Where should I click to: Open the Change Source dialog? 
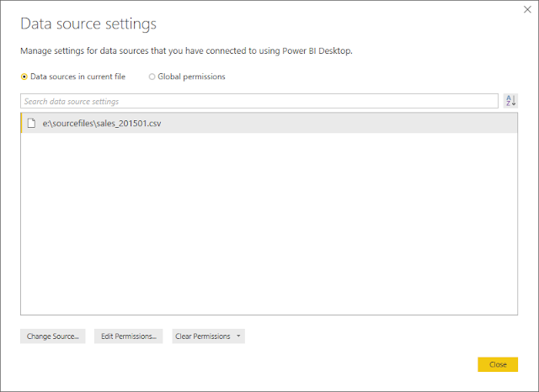[x=52, y=336]
